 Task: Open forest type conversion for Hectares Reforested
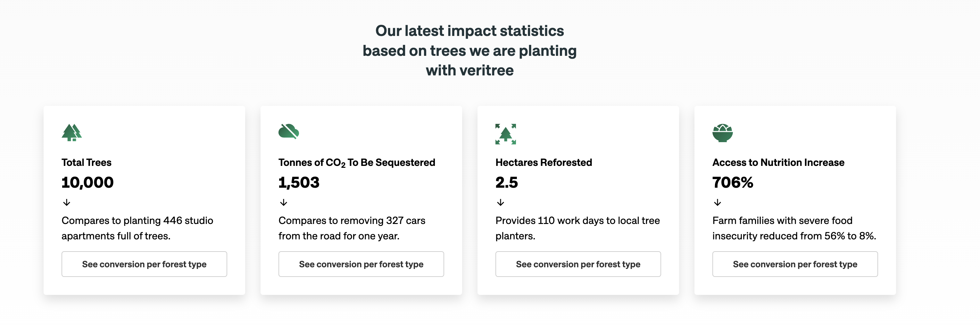(x=578, y=264)
